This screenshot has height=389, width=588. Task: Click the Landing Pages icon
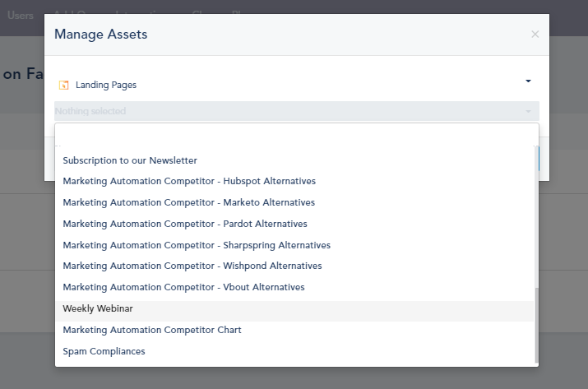point(64,86)
